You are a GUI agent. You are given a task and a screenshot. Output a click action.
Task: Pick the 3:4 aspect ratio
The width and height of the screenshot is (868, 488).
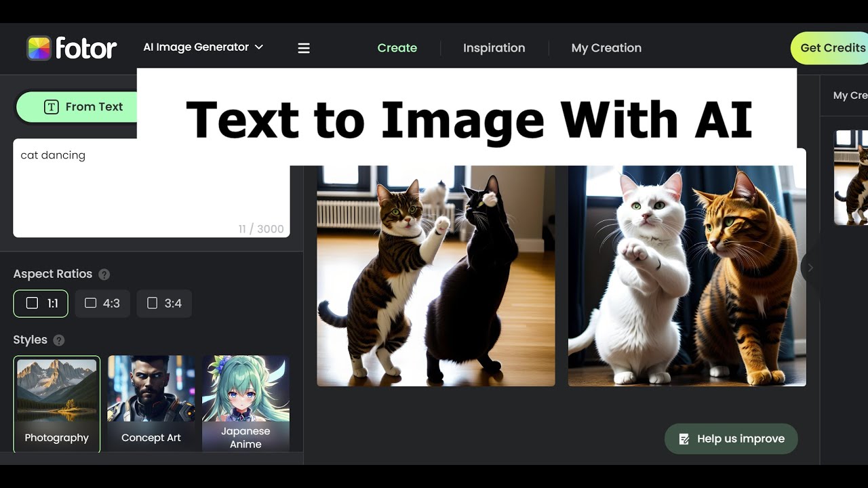164,304
